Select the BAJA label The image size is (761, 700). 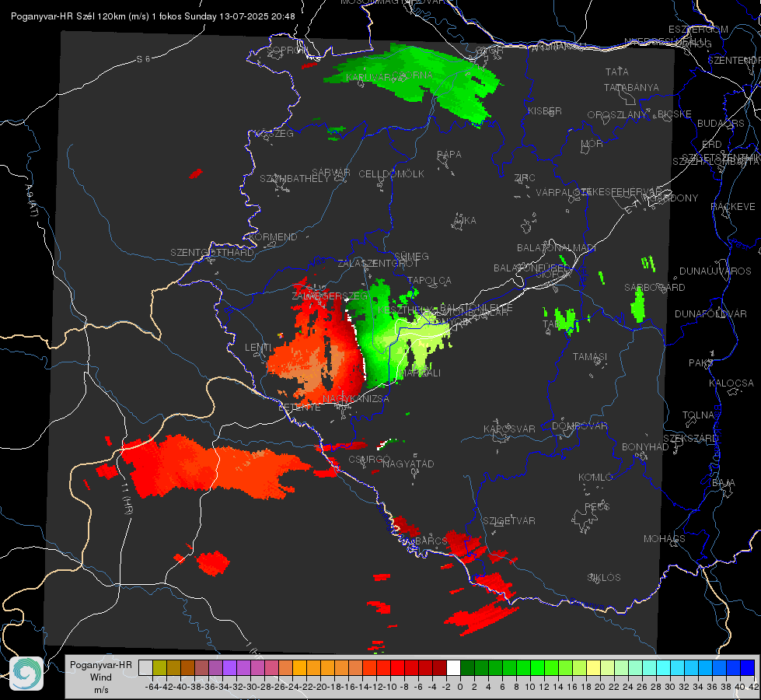pos(724,483)
